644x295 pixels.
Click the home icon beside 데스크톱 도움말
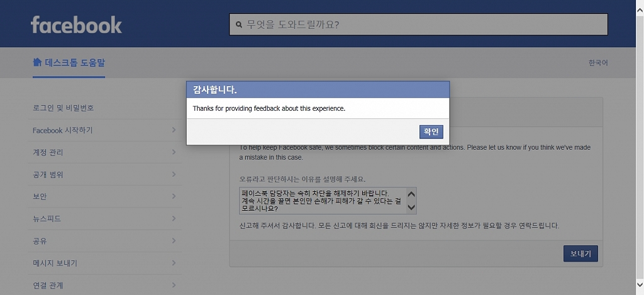coord(37,62)
